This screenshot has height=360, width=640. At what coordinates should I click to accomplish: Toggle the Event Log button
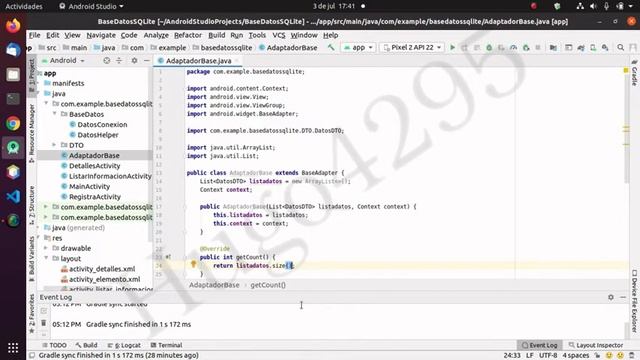(540, 345)
